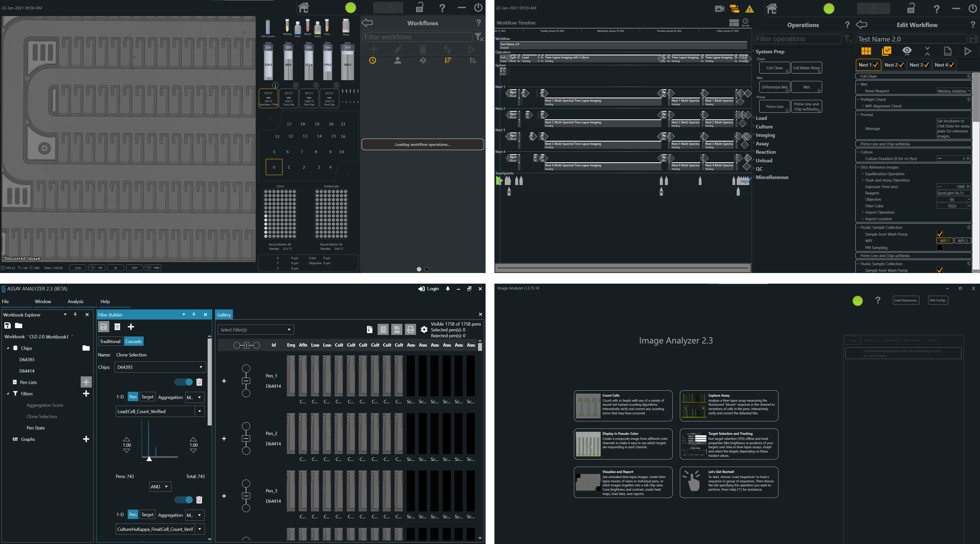This screenshot has height=544, width=980.
Task: Click the eye preview icon in Edit Workflow
Action: (907, 51)
